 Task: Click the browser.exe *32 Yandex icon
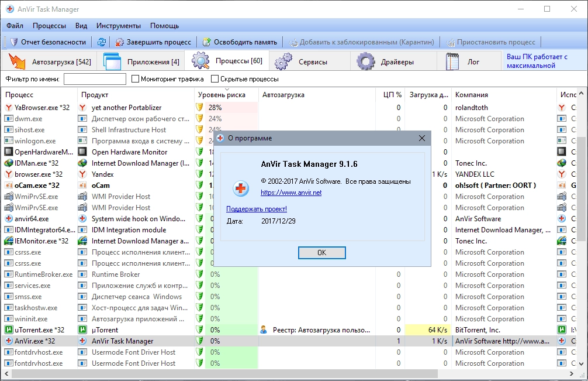[9, 174]
